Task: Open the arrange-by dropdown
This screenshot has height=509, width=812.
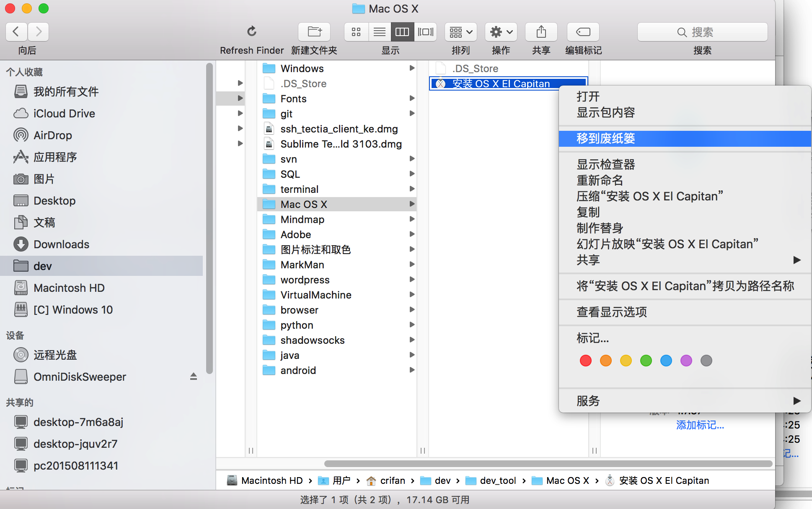Action: 460,32
